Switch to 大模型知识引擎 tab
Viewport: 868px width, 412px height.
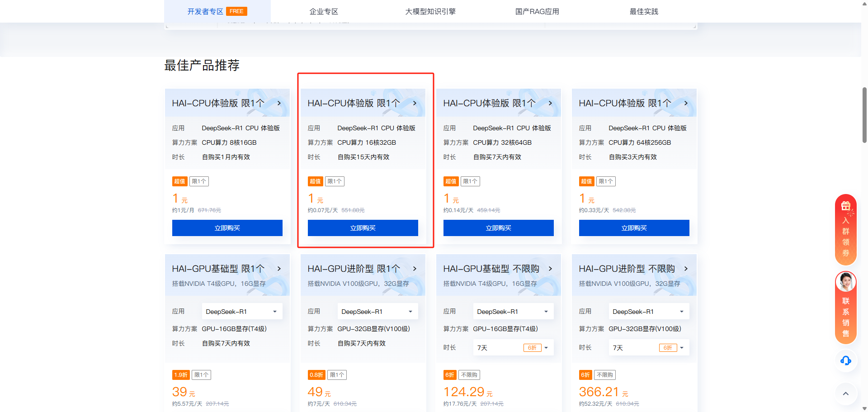[x=430, y=11]
